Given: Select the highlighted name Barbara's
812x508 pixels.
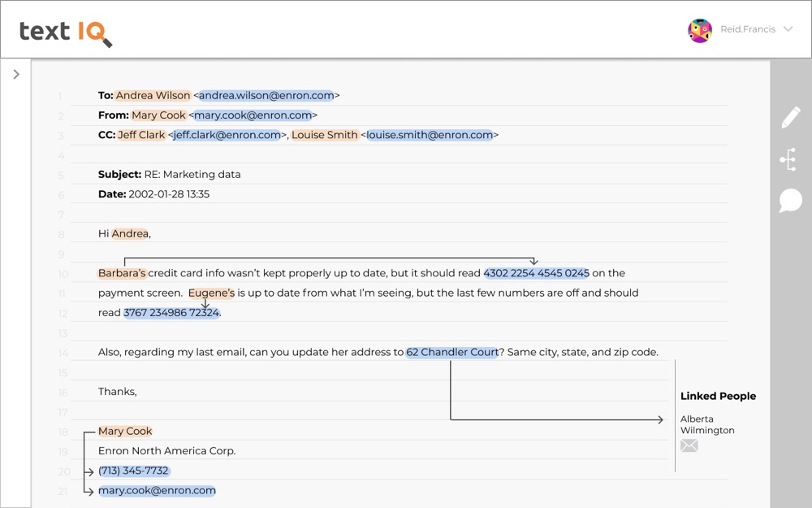Looking at the screenshot, I should pyautogui.click(x=122, y=273).
